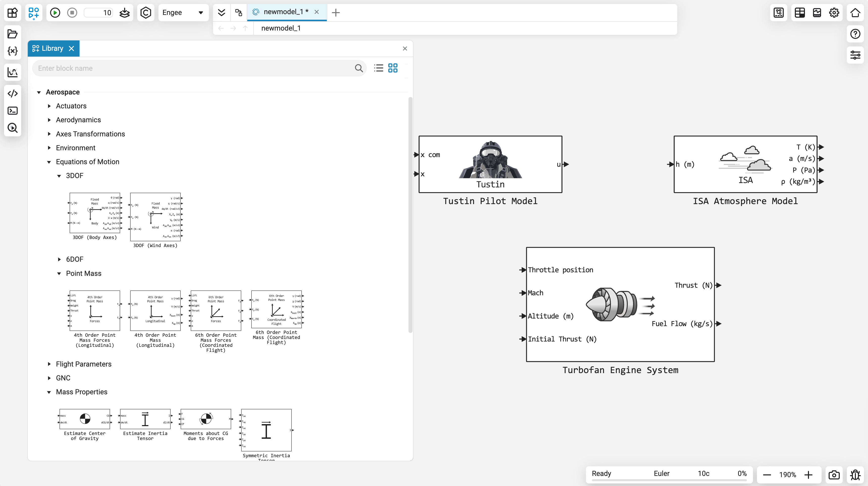Open the command line terminal icon
Viewport: 868px width, 486px height.
pos(12,111)
